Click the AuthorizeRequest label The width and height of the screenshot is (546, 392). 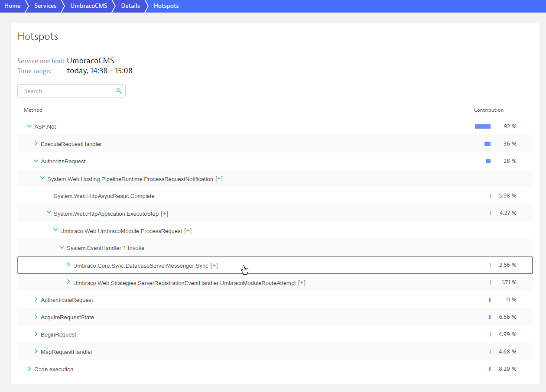coord(63,162)
